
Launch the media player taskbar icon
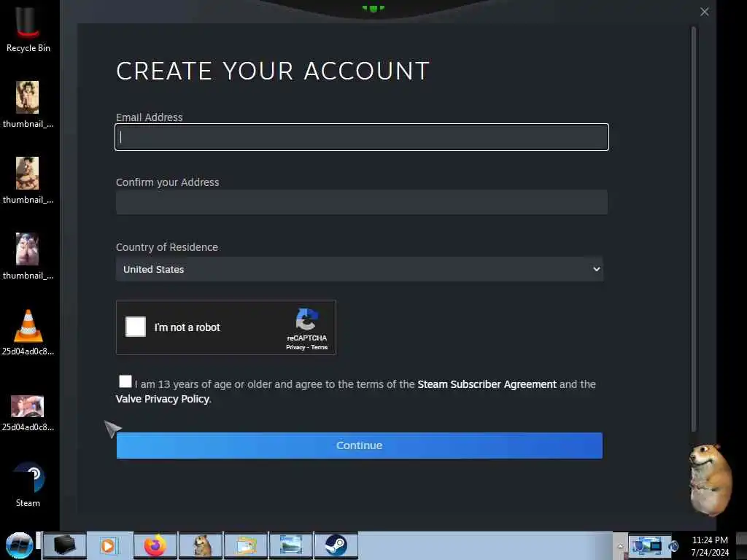[109, 545]
